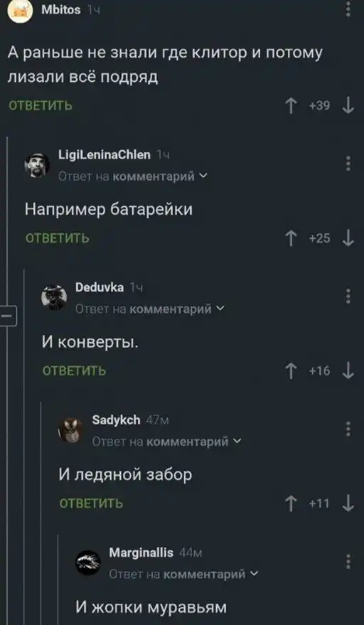Reply to the 'И ледяной забор' comment
Image resolution: width=364 pixels, height=625 pixels.
pos(91,503)
